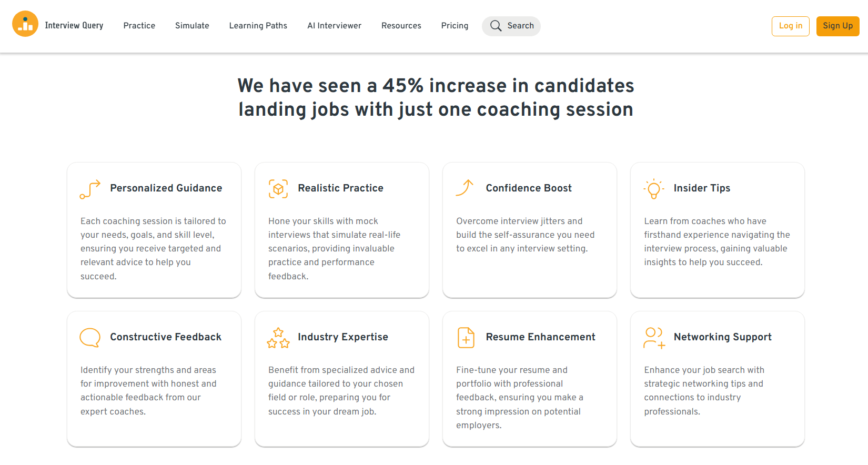
Task: Navigate to the AI Interviewer page
Action: (x=334, y=25)
